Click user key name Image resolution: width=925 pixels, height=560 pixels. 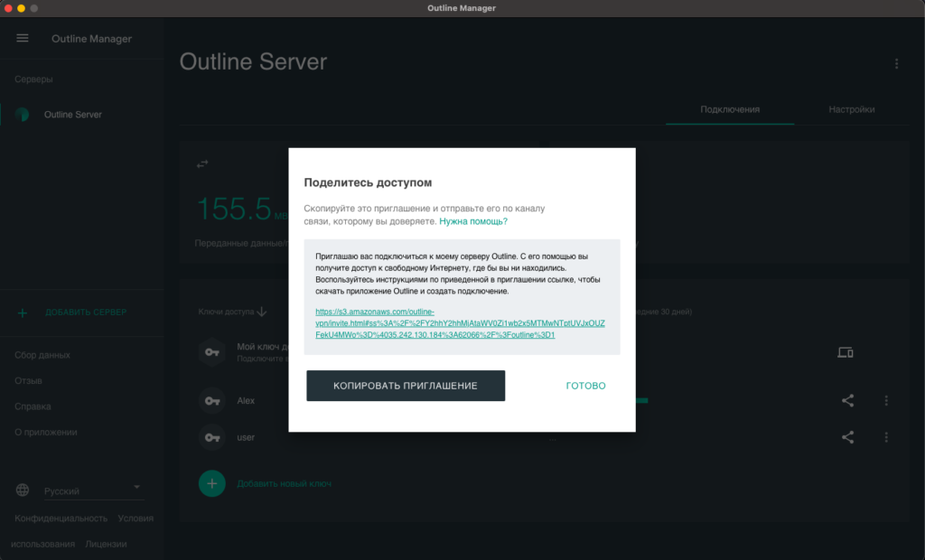click(246, 437)
